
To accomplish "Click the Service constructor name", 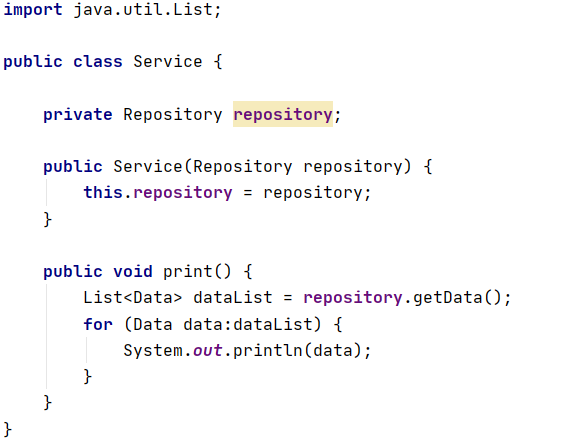I will (148, 167).
